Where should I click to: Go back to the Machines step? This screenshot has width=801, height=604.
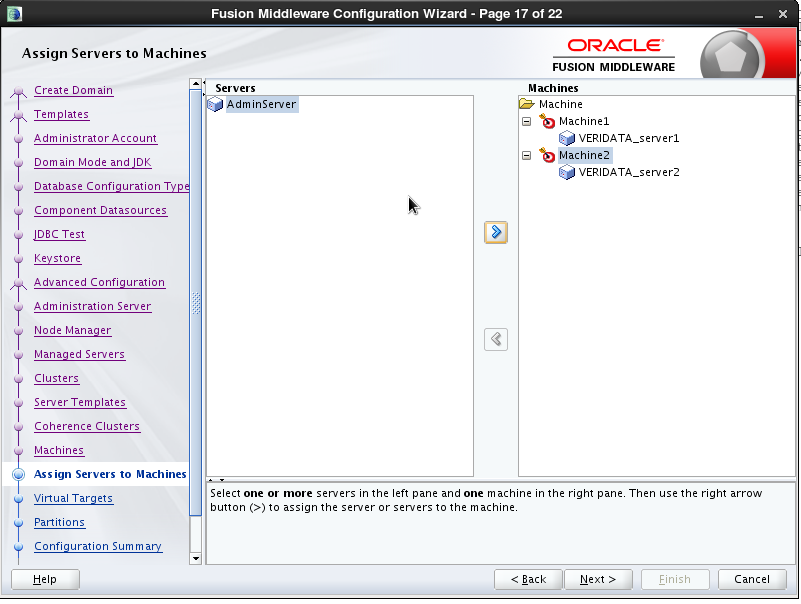[x=59, y=451]
